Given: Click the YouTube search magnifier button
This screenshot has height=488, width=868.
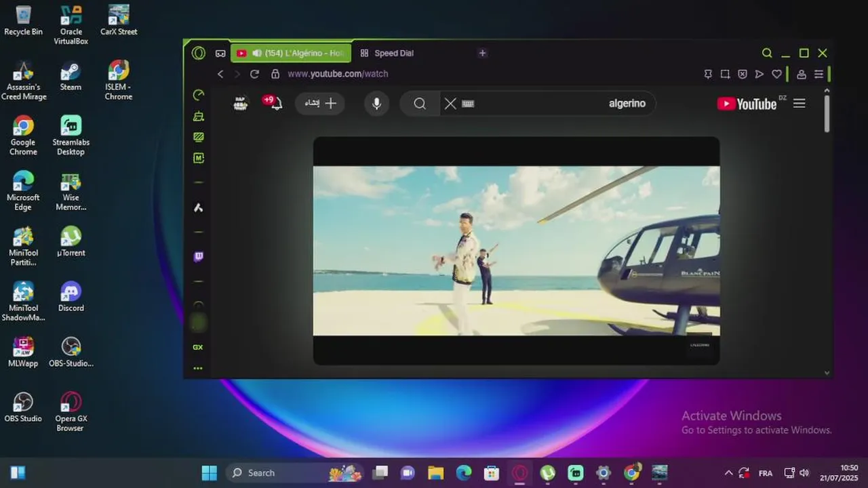Looking at the screenshot, I should click(420, 104).
